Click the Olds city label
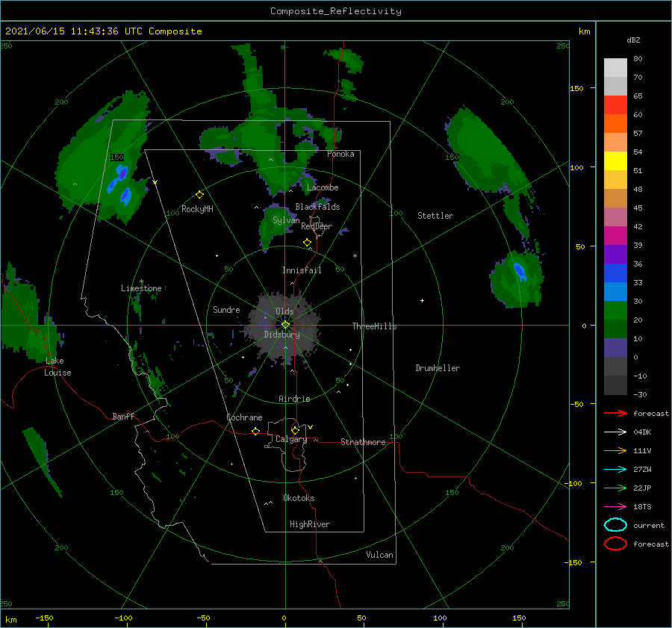672x628 pixels. pos(284,311)
